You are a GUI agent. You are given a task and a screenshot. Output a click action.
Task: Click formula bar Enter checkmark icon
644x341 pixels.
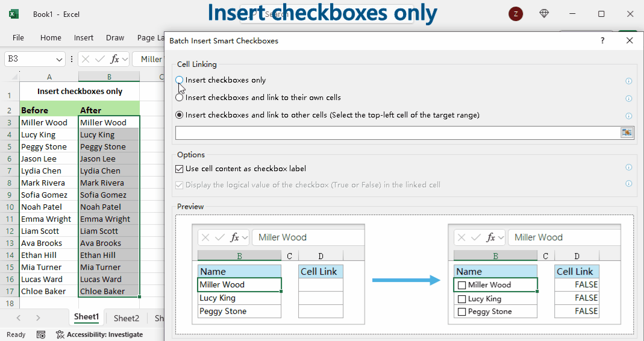point(100,59)
